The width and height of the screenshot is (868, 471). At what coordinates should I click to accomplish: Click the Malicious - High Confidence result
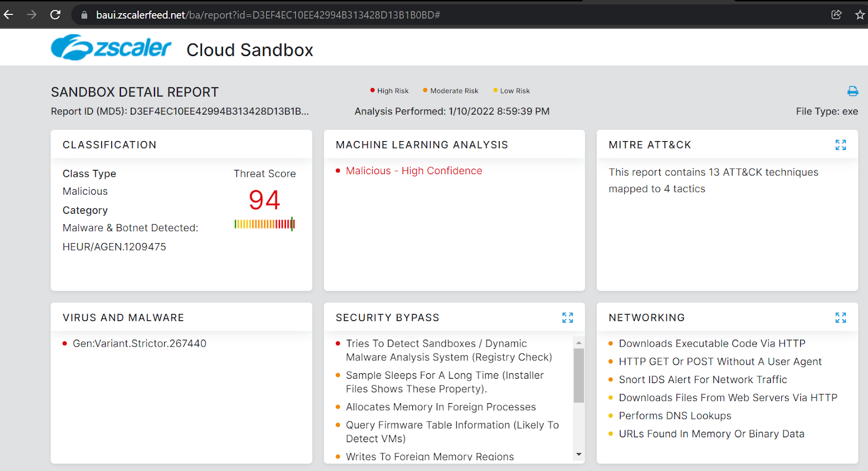pyautogui.click(x=414, y=171)
